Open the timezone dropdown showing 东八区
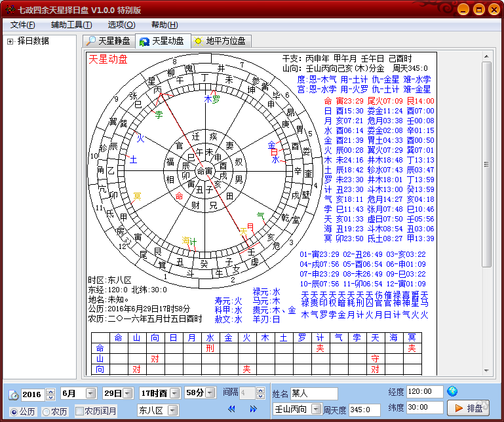 172,410
